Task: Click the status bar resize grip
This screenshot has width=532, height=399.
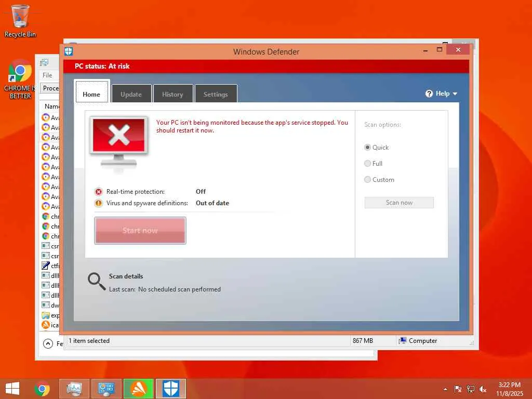Action: point(472,343)
